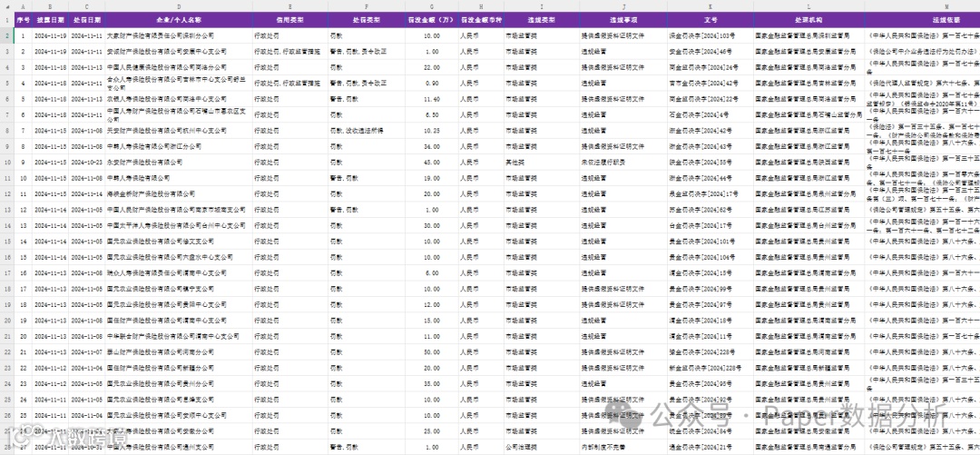Select column I header
Image resolution: width=980 pixels, height=455 pixels.
[x=542, y=6]
